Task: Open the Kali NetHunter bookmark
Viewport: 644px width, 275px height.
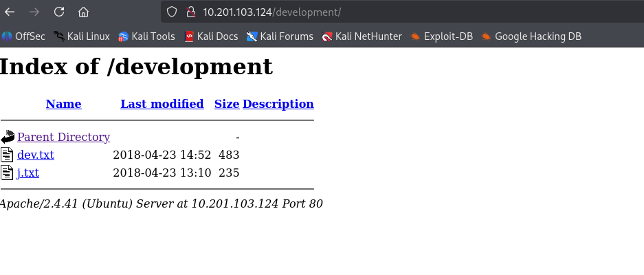Action: [362, 36]
